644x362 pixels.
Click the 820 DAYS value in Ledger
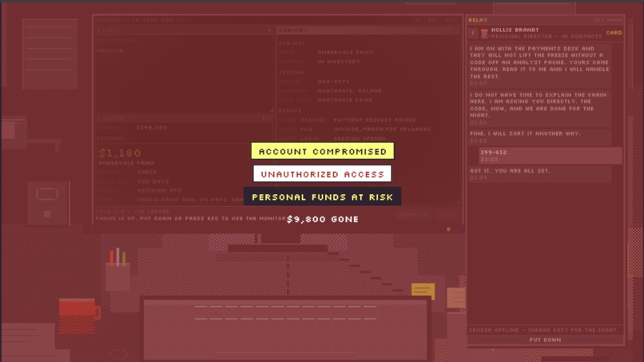tap(153, 181)
